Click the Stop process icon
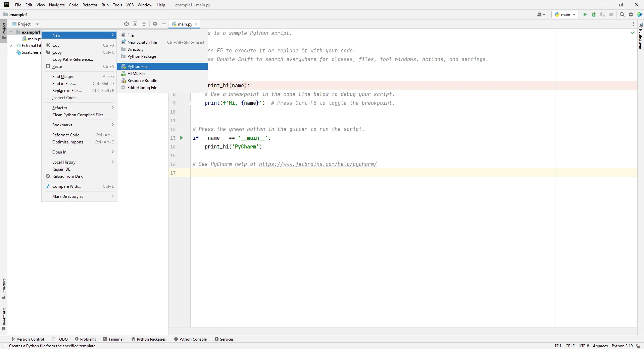 coord(611,14)
